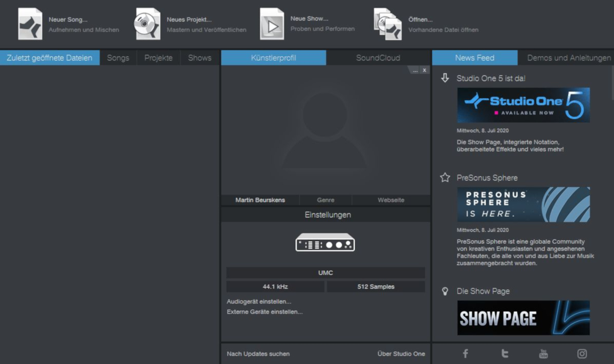Image resolution: width=614 pixels, height=364 pixels.
Task: Select the Shows tab
Action: 200,58
